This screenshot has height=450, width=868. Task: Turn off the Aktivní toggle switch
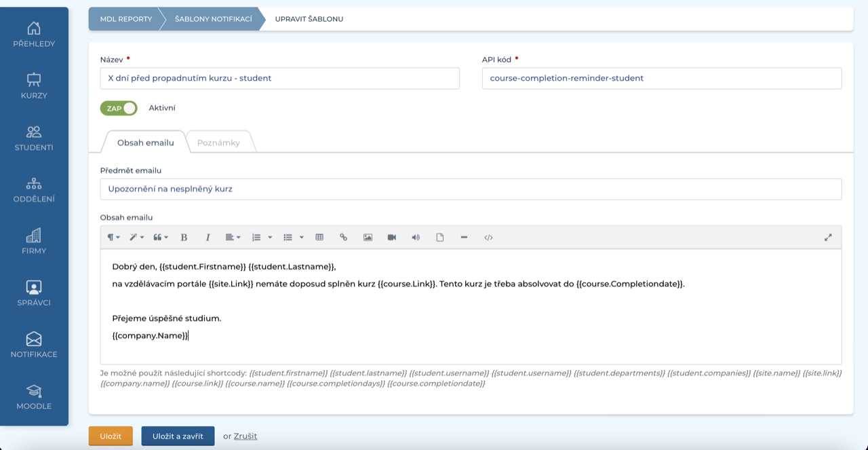pyautogui.click(x=119, y=108)
